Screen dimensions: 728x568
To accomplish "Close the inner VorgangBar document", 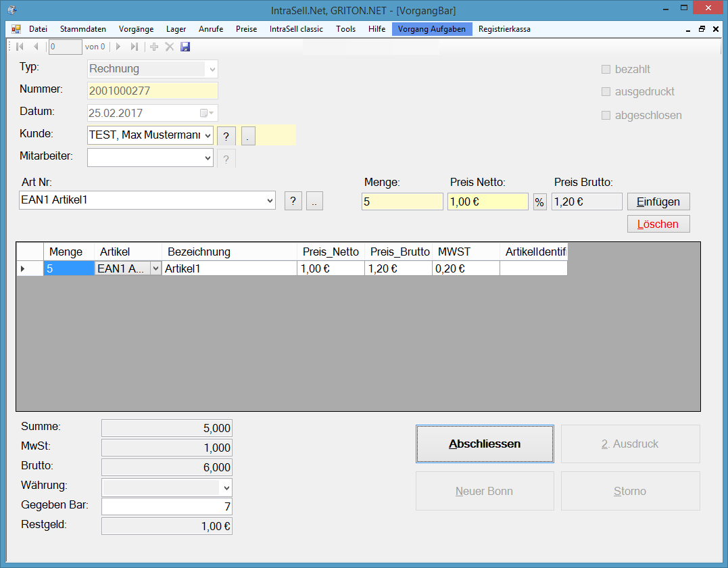I will click(715, 29).
